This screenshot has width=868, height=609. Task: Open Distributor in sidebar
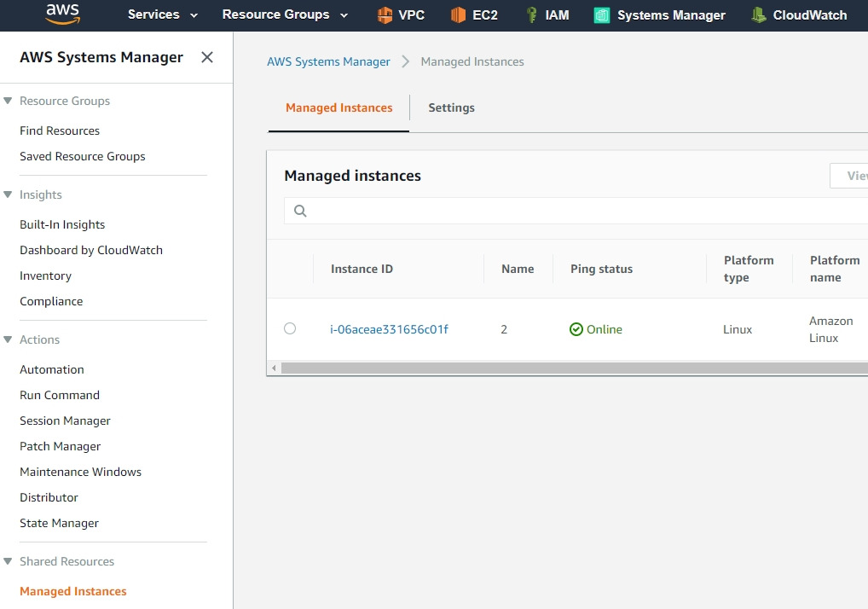[x=49, y=497]
